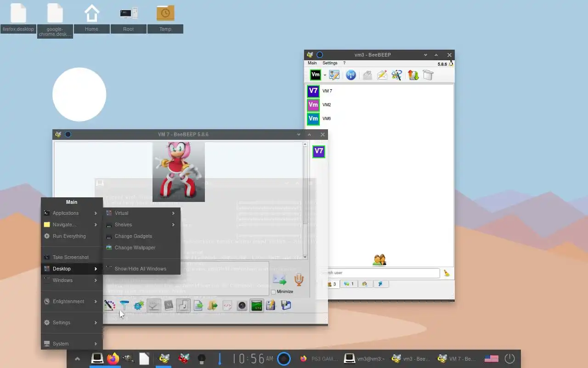Image resolution: width=588 pixels, height=368 pixels.
Task: Click the envelope with pencil compose icon
Action: pos(382,75)
